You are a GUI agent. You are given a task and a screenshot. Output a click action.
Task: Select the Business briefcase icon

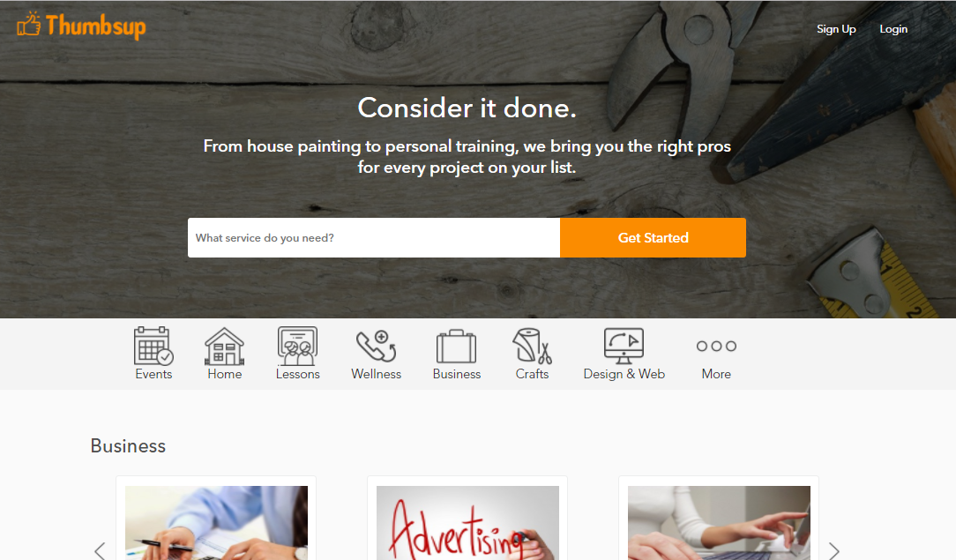(456, 346)
